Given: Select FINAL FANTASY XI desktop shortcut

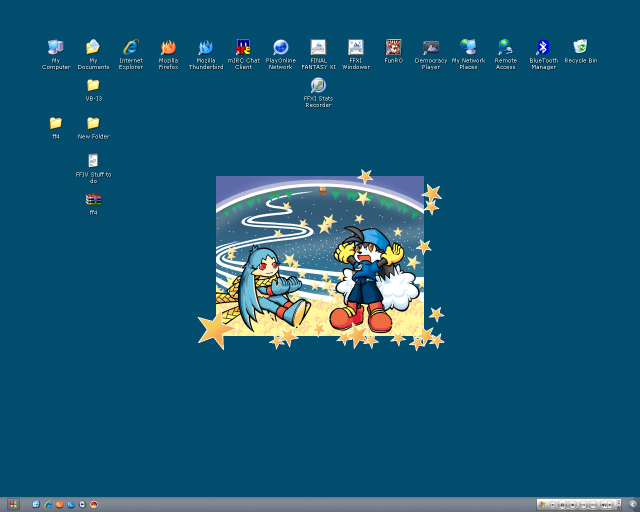Looking at the screenshot, I should (318, 54).
